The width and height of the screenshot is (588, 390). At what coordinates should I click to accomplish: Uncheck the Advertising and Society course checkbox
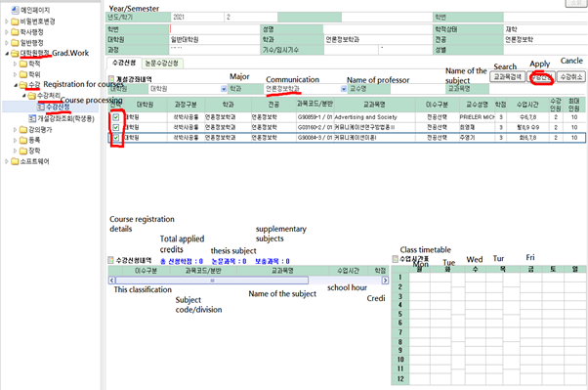point(116,117)
